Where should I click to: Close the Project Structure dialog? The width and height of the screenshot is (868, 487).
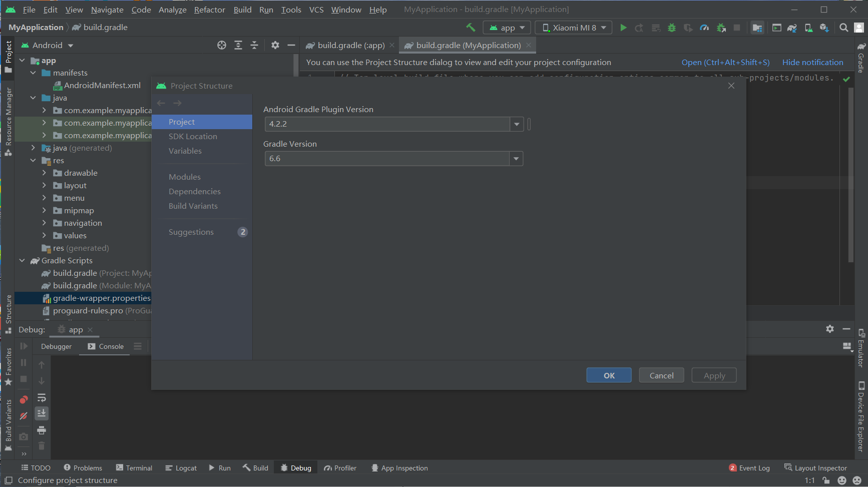[731, 86]
